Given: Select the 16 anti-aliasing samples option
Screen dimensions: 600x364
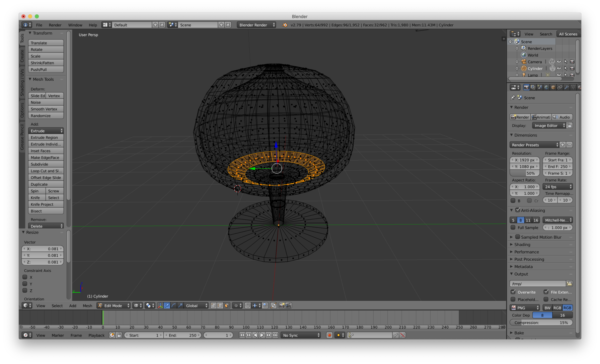Looking at the screenshot, I should pos(536,220).
